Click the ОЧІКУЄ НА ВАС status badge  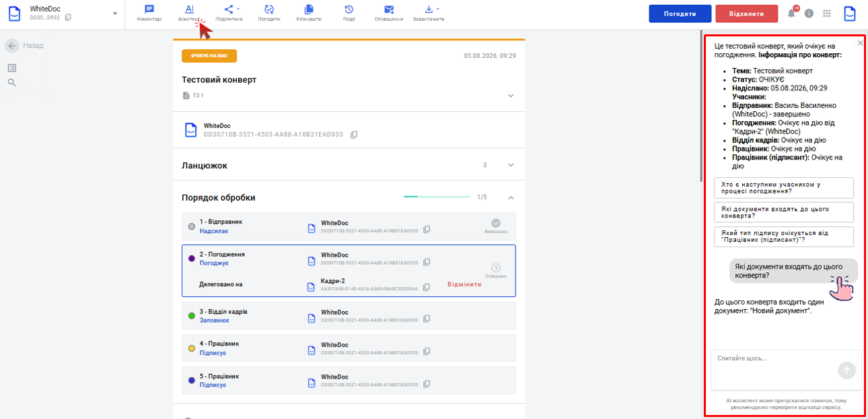coord(209,56)
